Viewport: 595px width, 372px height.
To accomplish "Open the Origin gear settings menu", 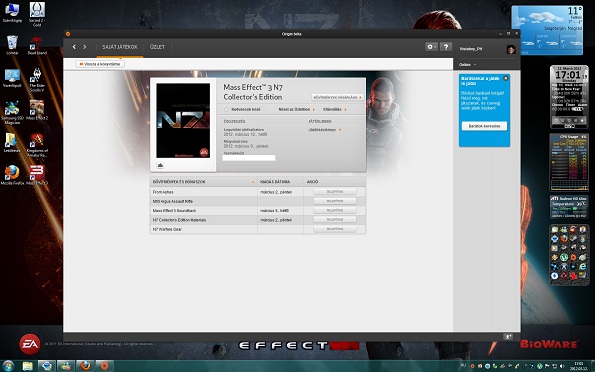I will click(431, 47).
